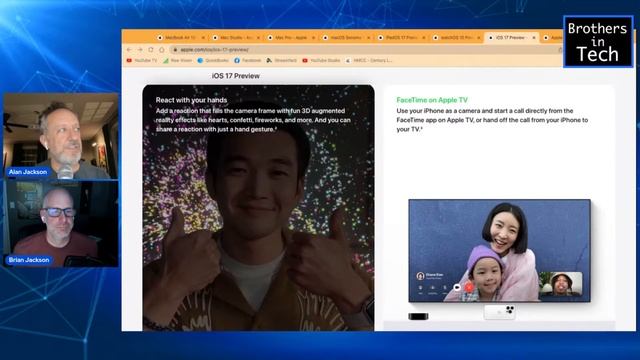
Task: Click the lock icon in the address bar
Action: pyautogui.click(x=176, y=49)
